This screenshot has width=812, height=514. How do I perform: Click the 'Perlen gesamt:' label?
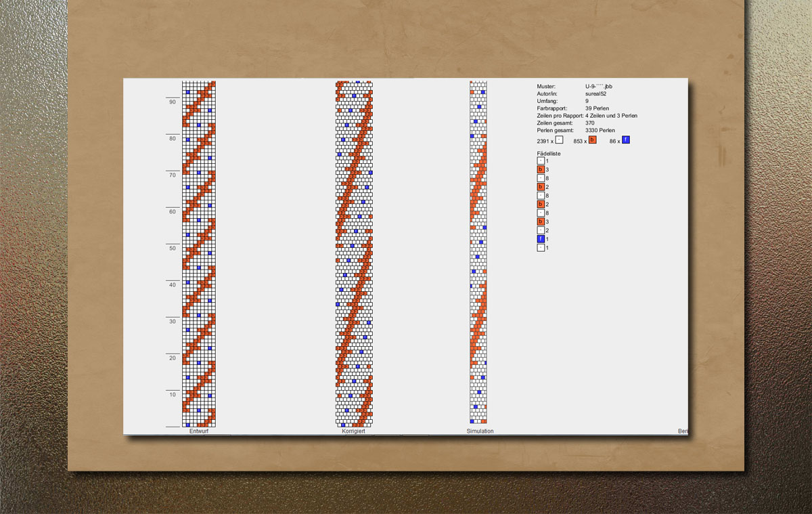(555, 130)
